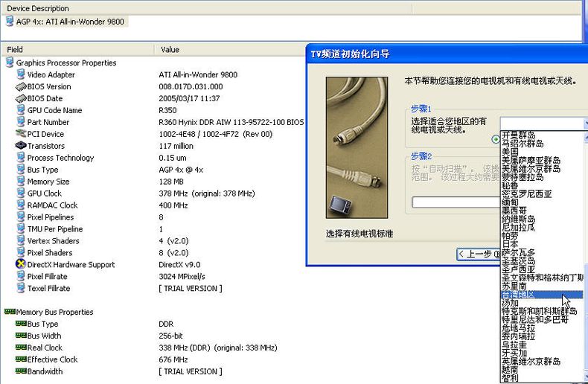Click the Value column header
Image resolution: width=588 pixels, height=384 pixels.
pyautogui.click(x=230, y=50)
